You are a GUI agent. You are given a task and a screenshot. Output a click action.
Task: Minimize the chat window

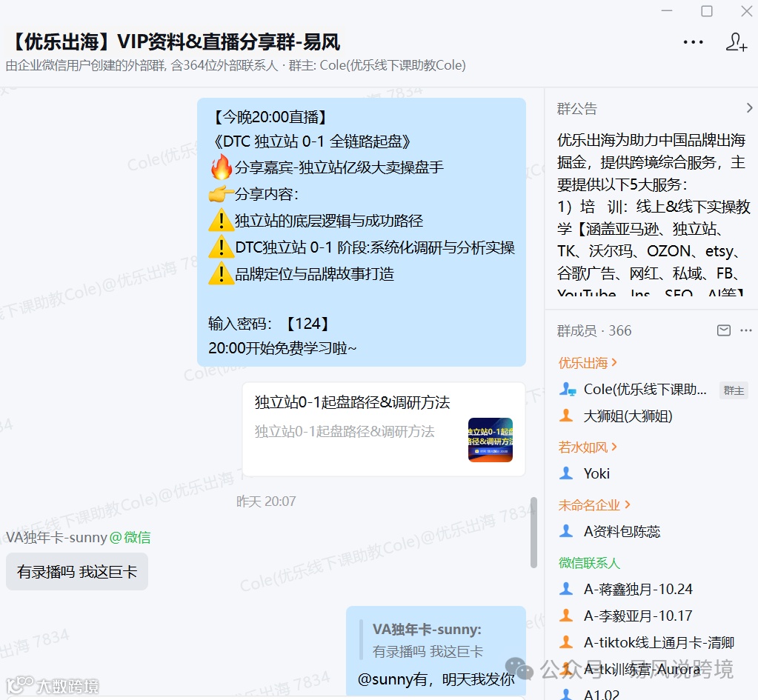pyautogui.click(x=667, y=10)
